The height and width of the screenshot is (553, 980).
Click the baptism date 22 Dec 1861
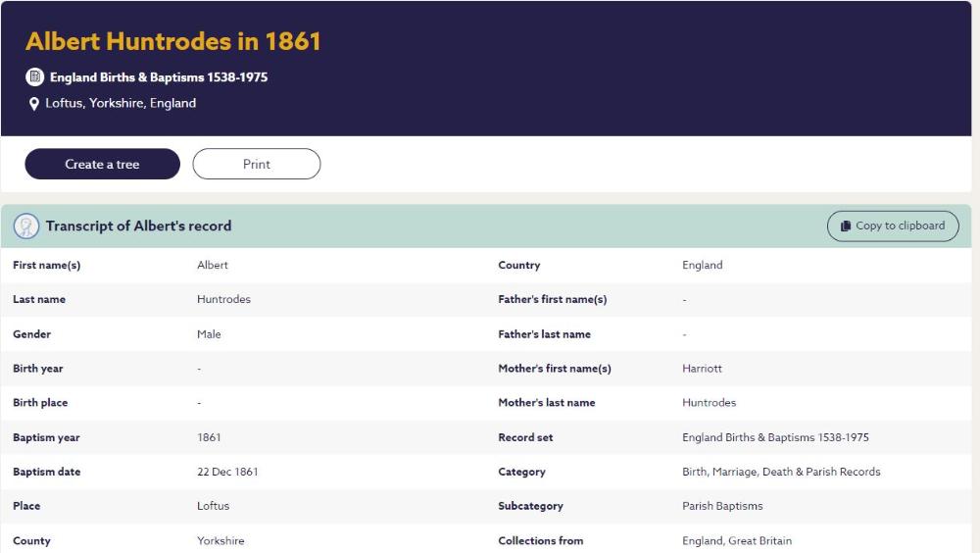(x=227, y=473)
